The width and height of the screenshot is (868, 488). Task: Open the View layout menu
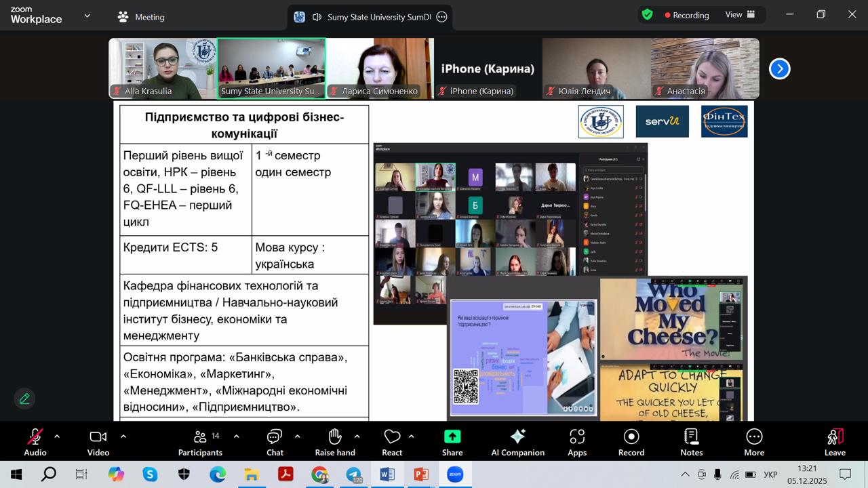(x=741, y=15)
